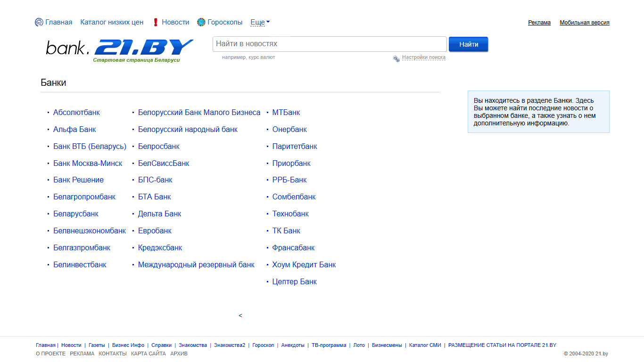Image resolution: width=644 pixels, height=362 pixels.
Task: Open Приорбанк
Action: point(291,164)
